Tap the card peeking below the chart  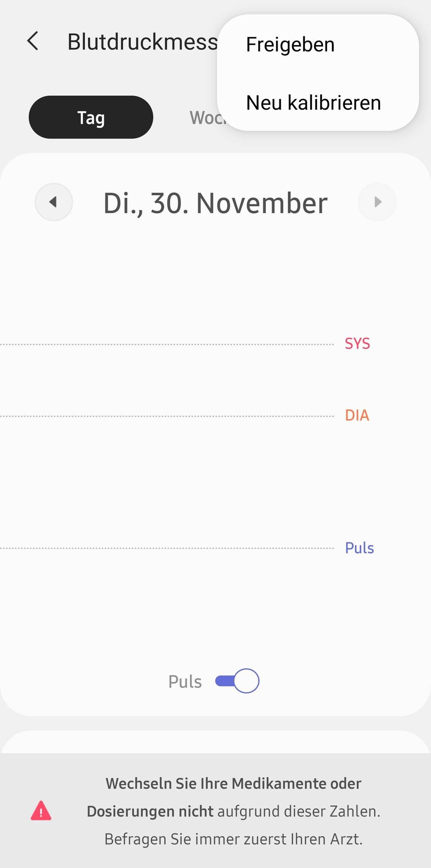pyautogui.click(x=215, y=742)
